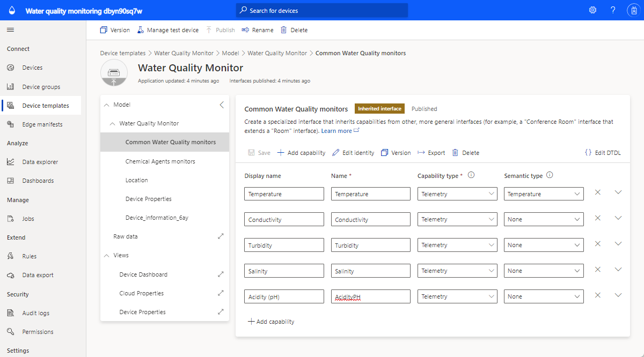
Task: Open the settings gear icon
Action: tap(592, 10)
